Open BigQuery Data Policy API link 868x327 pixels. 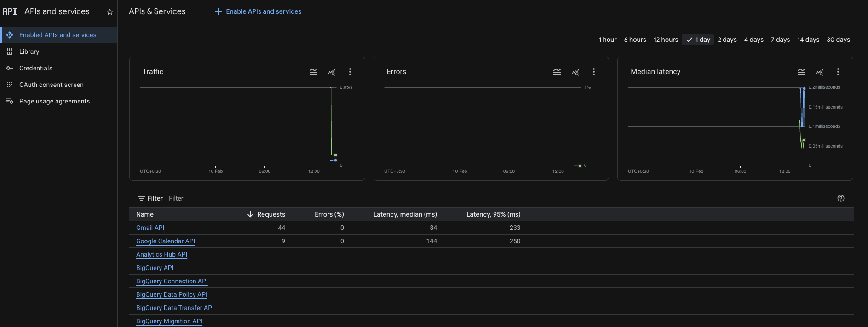pyautogui.click(x=172, y=294)
